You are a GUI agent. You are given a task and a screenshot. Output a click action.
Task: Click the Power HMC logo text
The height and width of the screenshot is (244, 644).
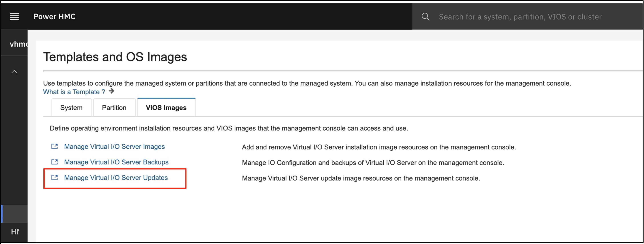click(x=54, y=16)
